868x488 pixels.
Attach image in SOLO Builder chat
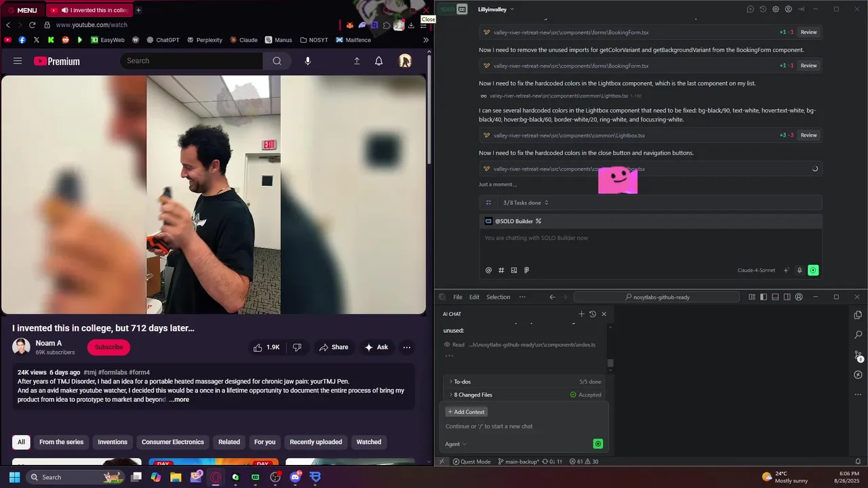pyautogui.click(x=514, y=270)
